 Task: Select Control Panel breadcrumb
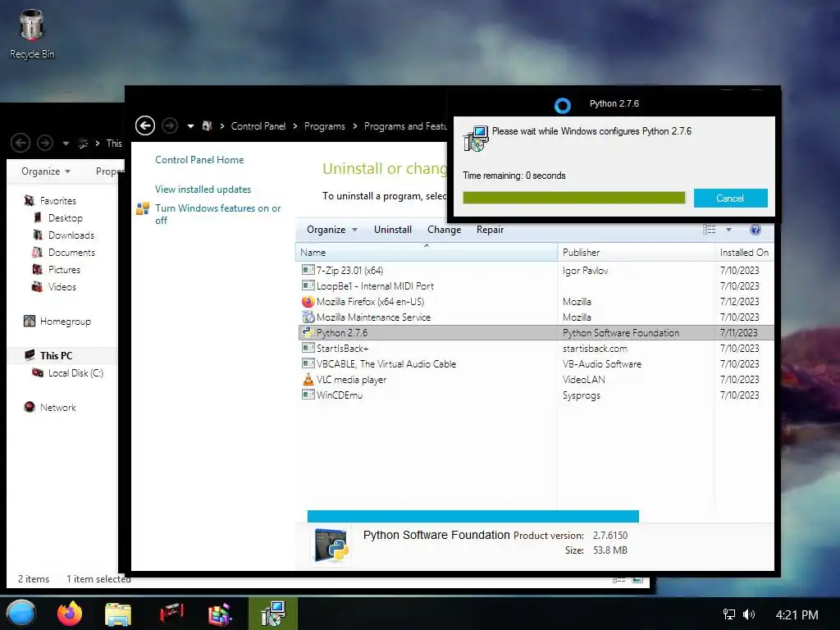[258, 126]
